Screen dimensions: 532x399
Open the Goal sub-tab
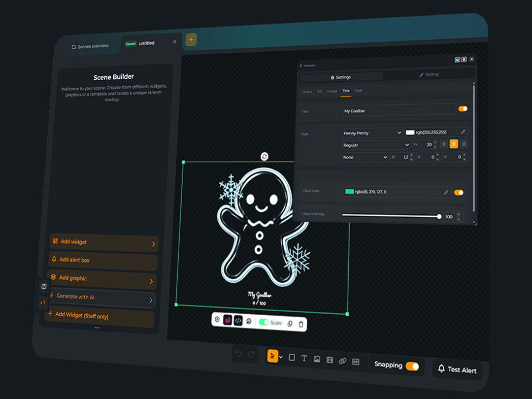[358, 91]
